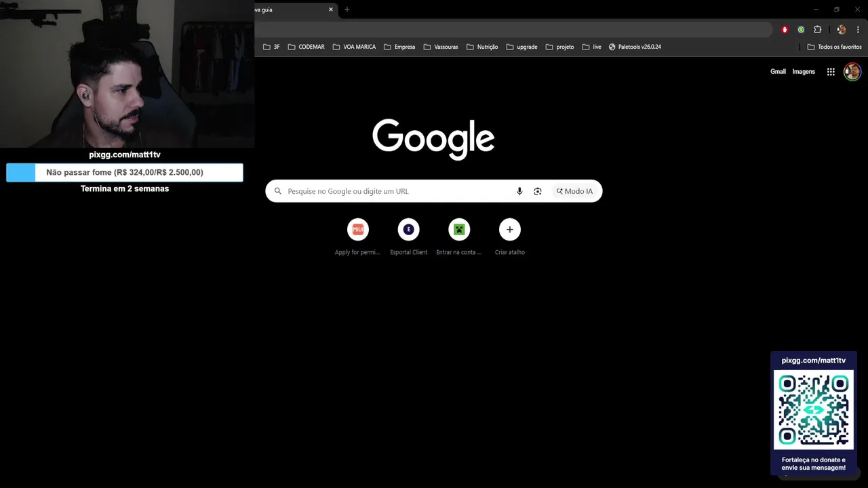Click the pixgg QR code image

(x=814, y=410)
